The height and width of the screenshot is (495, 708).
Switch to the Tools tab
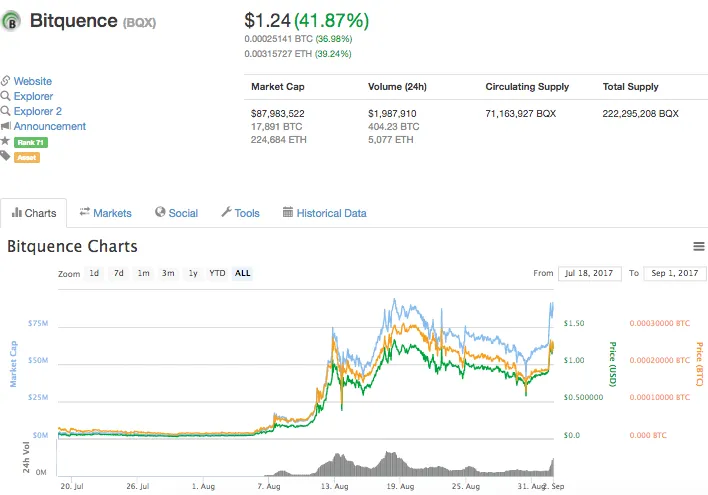[x=240, y=213]
